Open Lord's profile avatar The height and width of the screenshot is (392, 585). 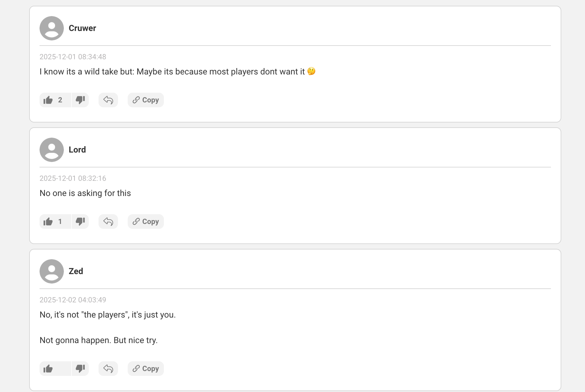click(52, 150)
